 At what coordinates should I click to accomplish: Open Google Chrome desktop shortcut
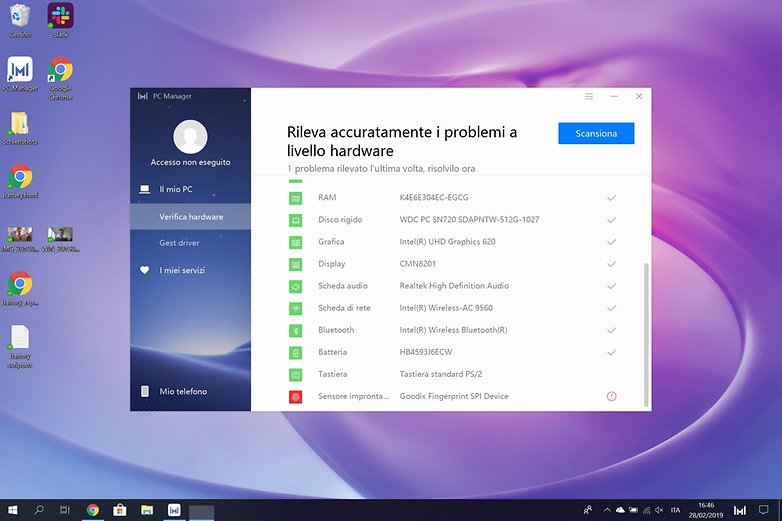click(60, 79)
